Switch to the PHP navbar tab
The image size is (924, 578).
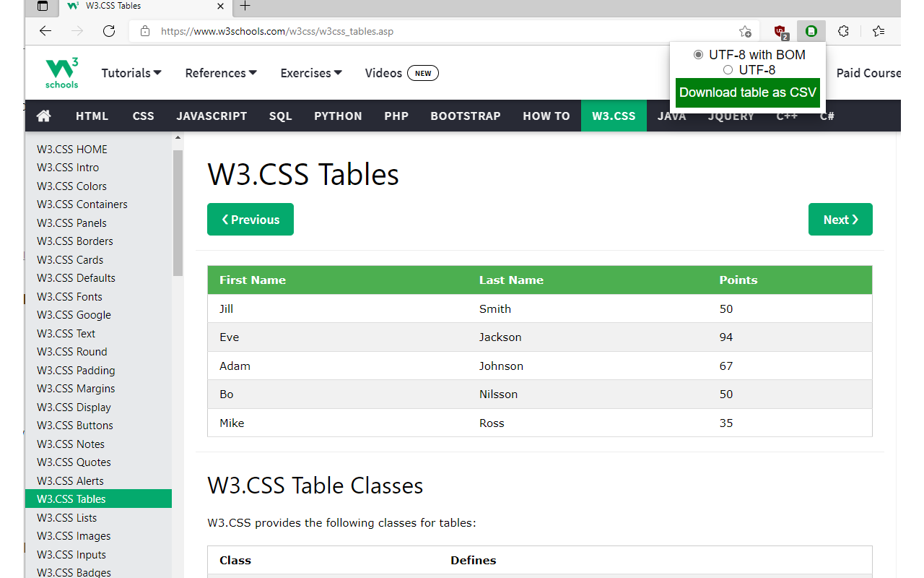396,116
